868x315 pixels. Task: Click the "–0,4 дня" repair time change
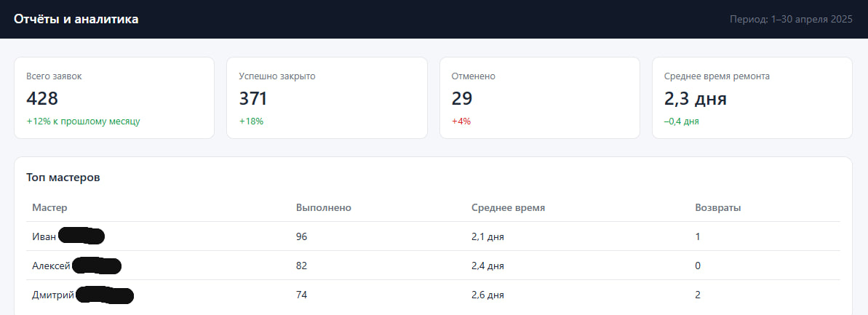click(682, 121)
